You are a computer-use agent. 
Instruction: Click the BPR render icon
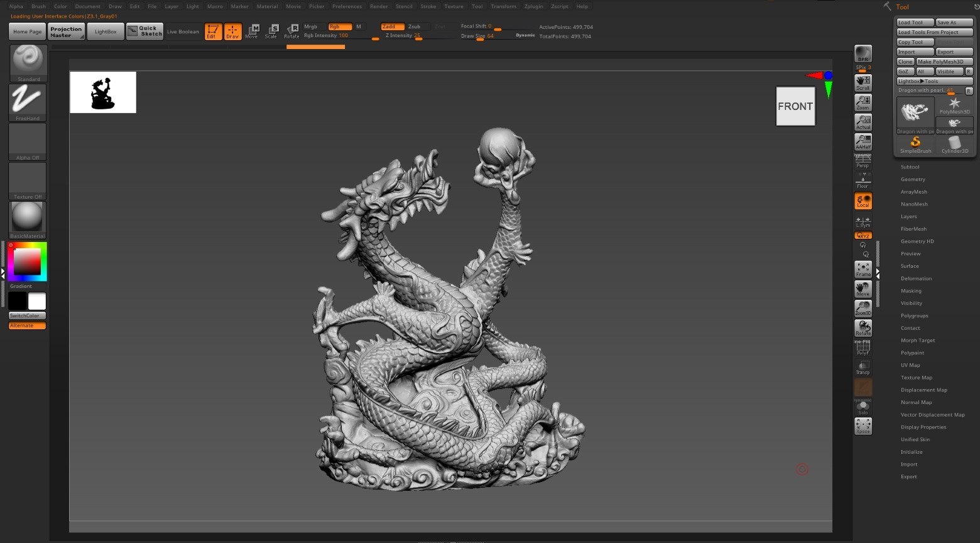coord(863,54)
